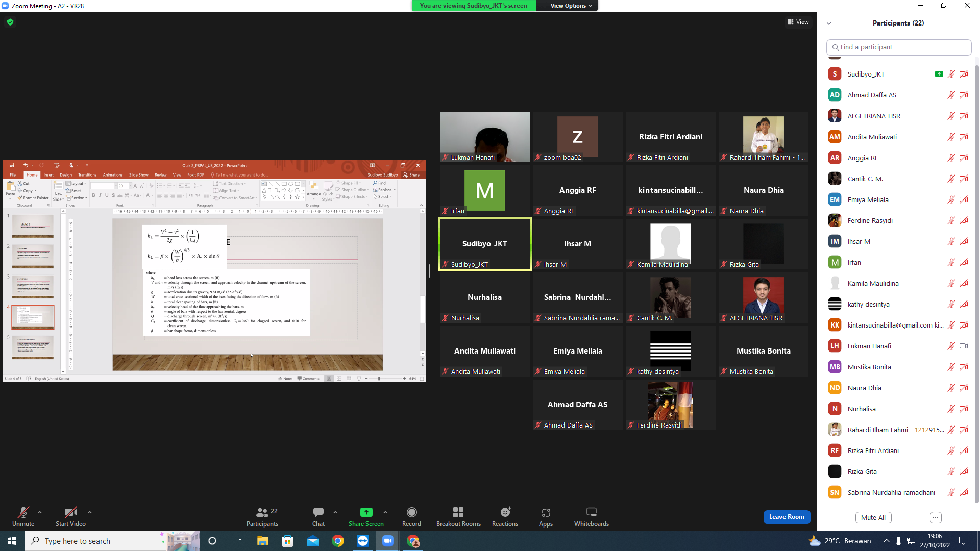Image resolution: width=980 pixels, height=551 pixels.
Task: Toggle Sudibyo_JKT's microphone icon in participant list
Action: [x=951, y=74]
